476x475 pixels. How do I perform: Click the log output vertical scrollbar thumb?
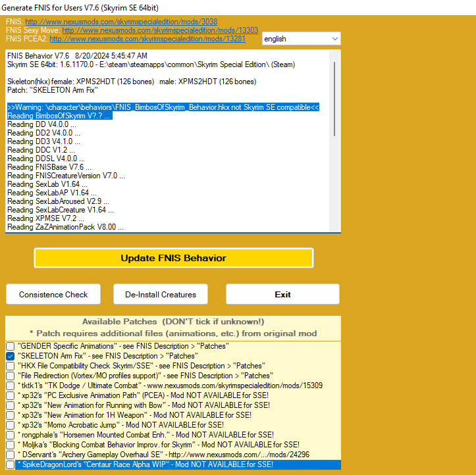click(x=334, y=99)
